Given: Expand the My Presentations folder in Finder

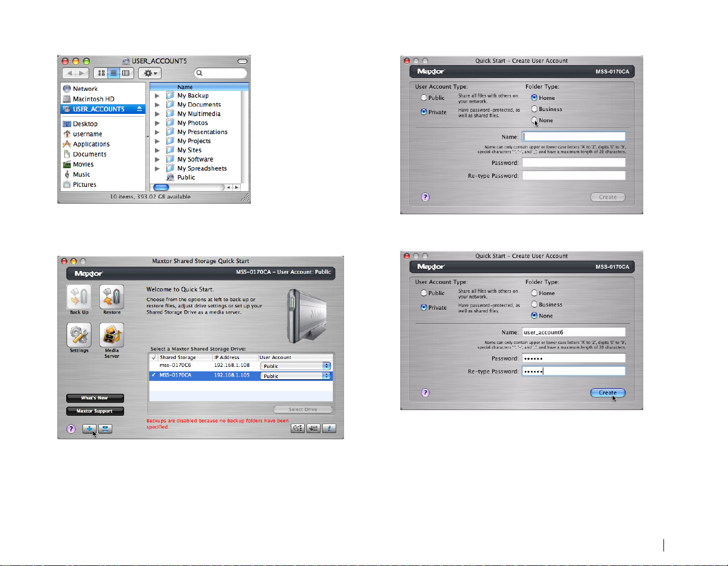Looking at the screenshot, I should click(157, 132).
